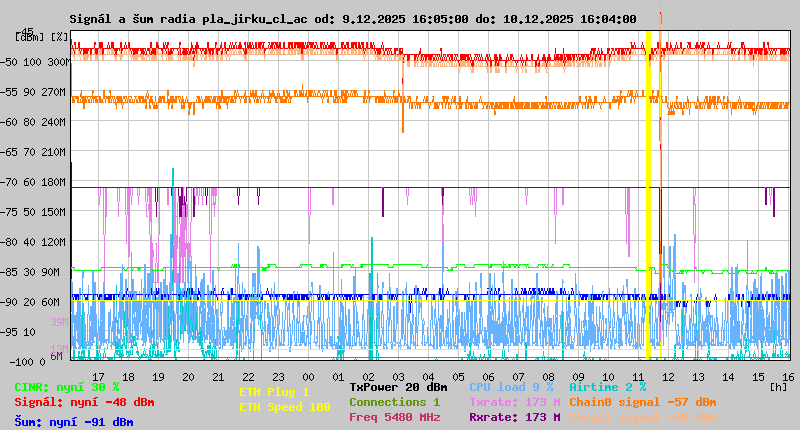Click the CINR legend entry

[x=66, y=387]
